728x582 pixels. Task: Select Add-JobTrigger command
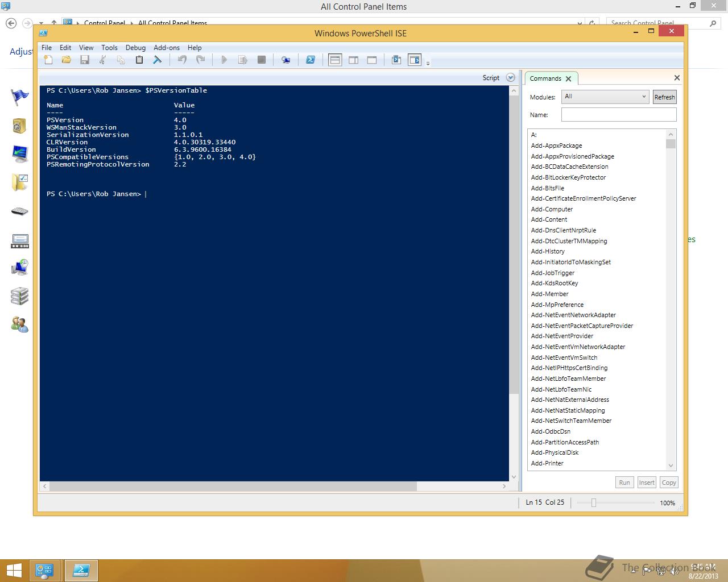tap(552, 273)
